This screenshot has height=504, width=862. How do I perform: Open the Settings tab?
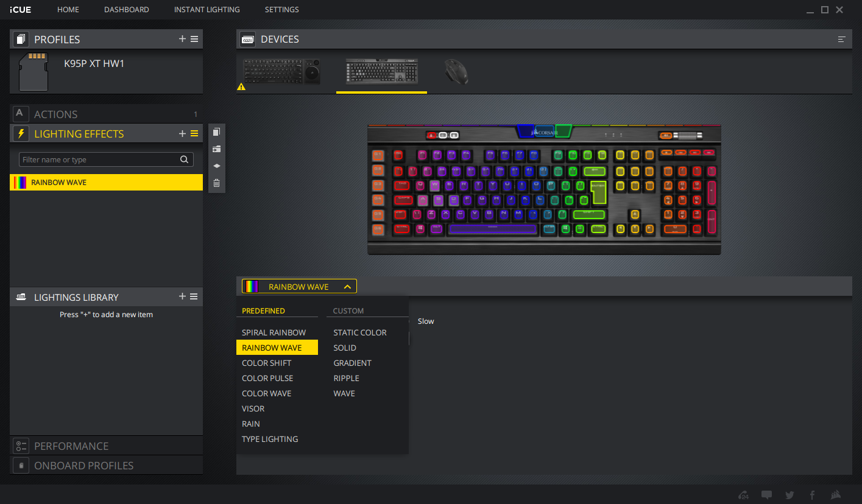[x=282, y=10]
